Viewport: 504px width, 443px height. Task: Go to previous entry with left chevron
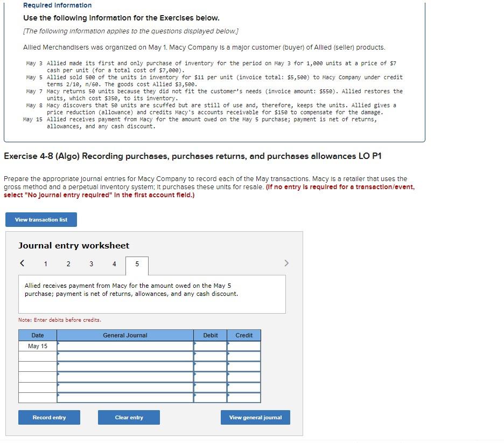22,263
